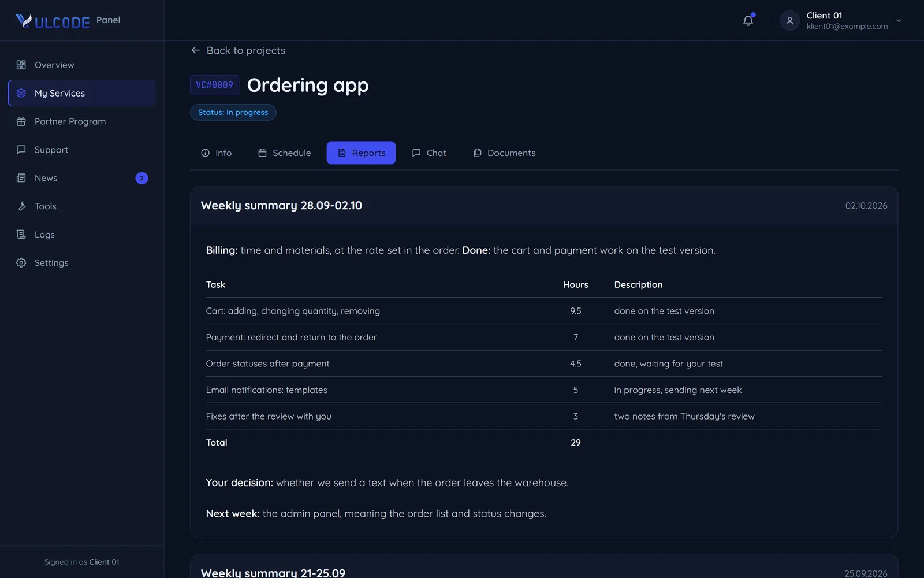Switch to the Documents tab
The image size is (924, 578).
coord(504,153)
